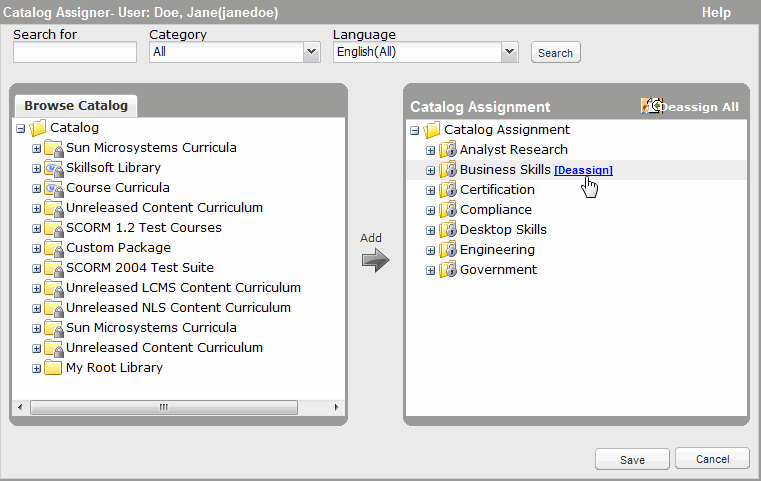Screen dimensions: 761x481
Task: Click the Custom Package locked folder icon
Action: (53, 248)
